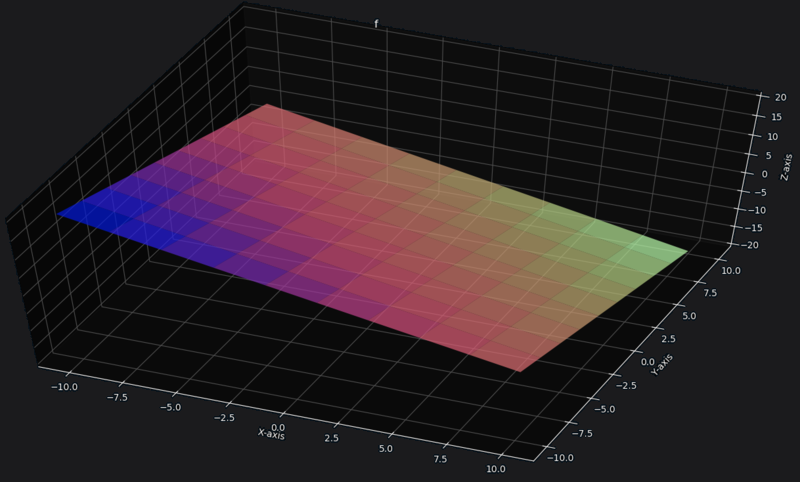Select the X-axis tick label 5.0
This screenshot has width=800, height=482.
click(x=386, y=449)
